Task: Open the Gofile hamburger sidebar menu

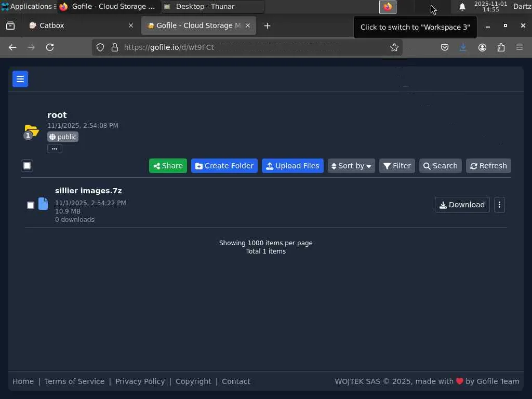Action: tap(20, 79)
